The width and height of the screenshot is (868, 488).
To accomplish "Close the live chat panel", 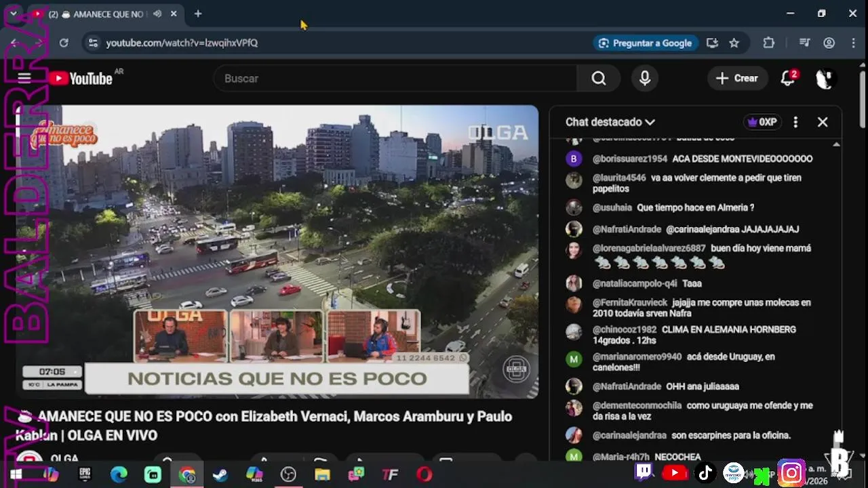I will (x=823, y=122).
